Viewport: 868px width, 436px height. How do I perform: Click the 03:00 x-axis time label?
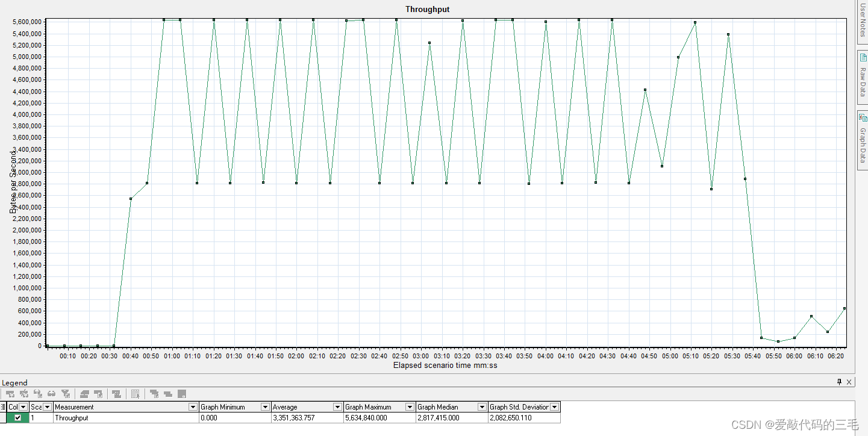coord(421,356)
